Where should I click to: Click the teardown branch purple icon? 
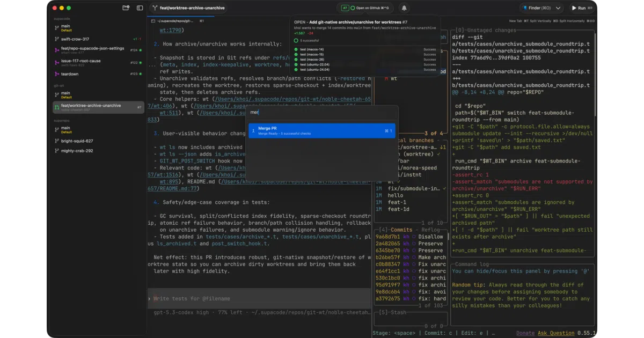[56, 74]
